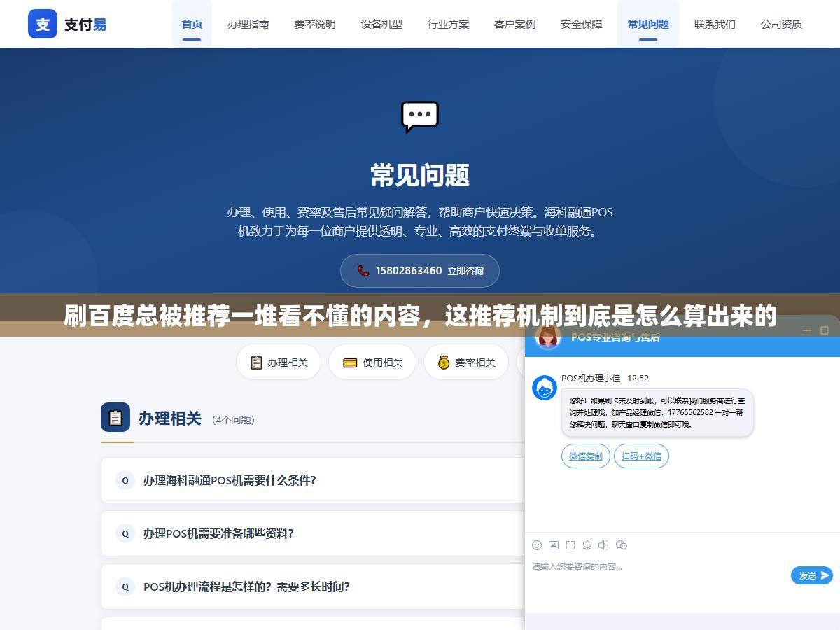Image resolution: width=840 pixels, height=630 pixels.
Task: Select the 常见问题 tab
Action: tap(648, 24)
